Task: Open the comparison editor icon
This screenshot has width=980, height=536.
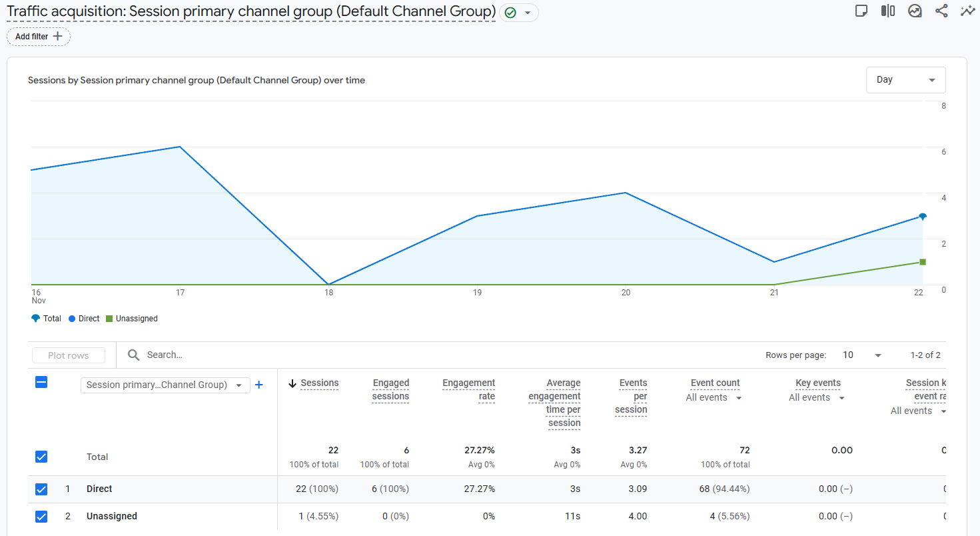Action: coord(888,11)
